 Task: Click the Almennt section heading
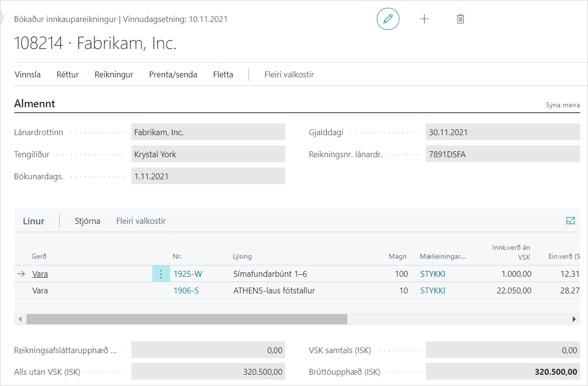(x=35, y=104)
